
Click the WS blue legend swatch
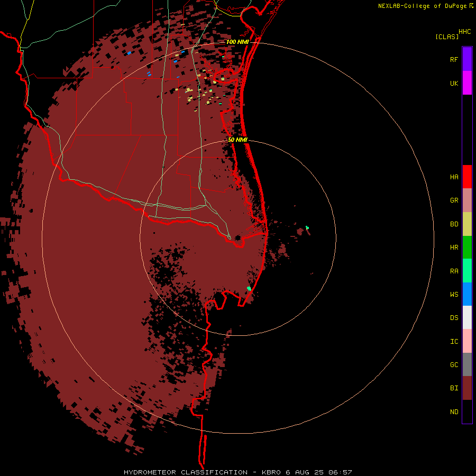pos(467,294)
